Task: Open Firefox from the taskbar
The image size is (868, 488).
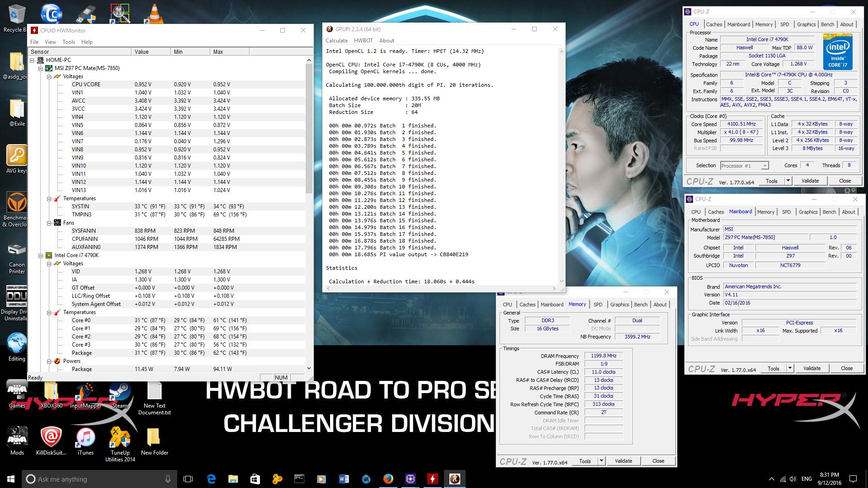Action: [x=388, y=479]
